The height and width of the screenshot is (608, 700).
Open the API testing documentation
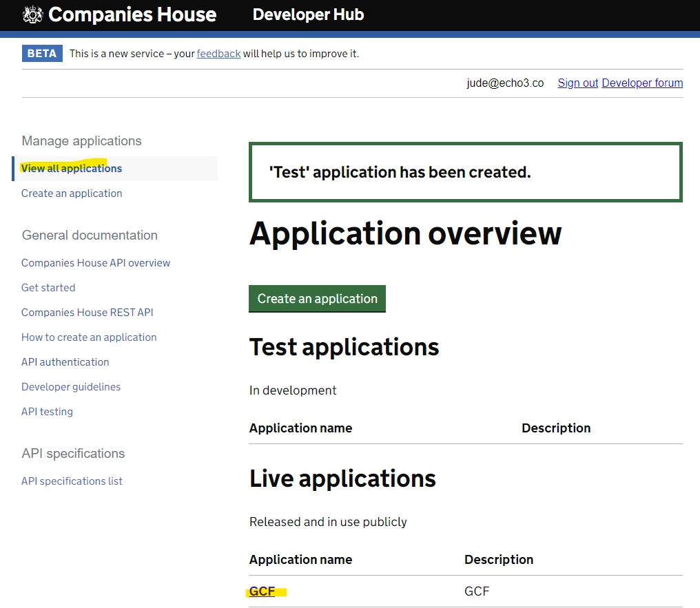(47, 411)
